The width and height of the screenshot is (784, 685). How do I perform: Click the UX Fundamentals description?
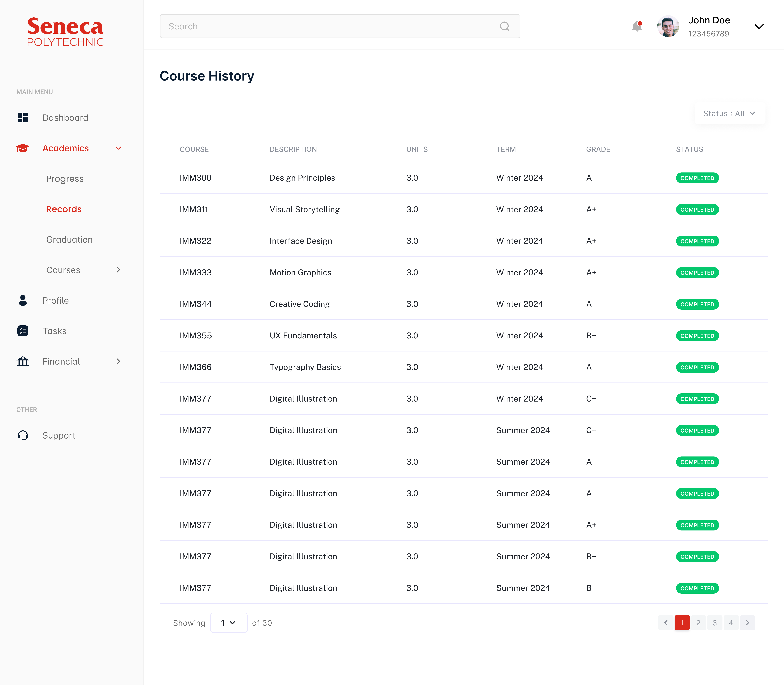click(303, 335)
